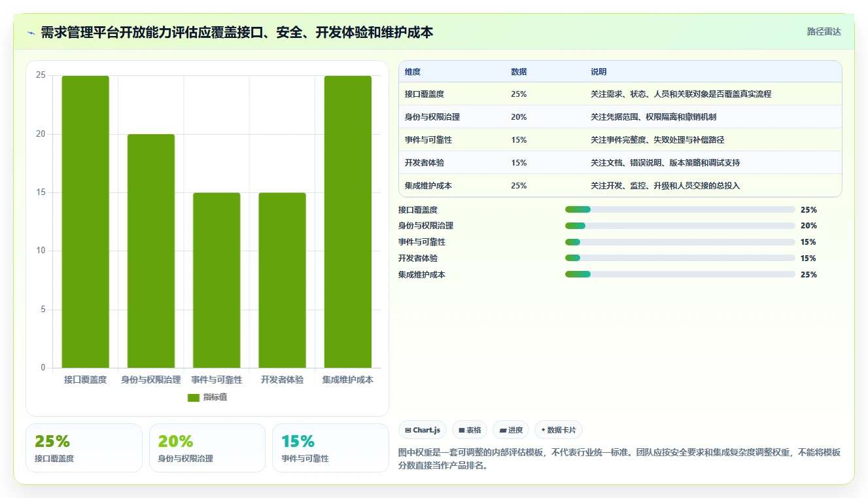Click the 路径雷达 label in header

pyautogui.click(x=824, y=31)
